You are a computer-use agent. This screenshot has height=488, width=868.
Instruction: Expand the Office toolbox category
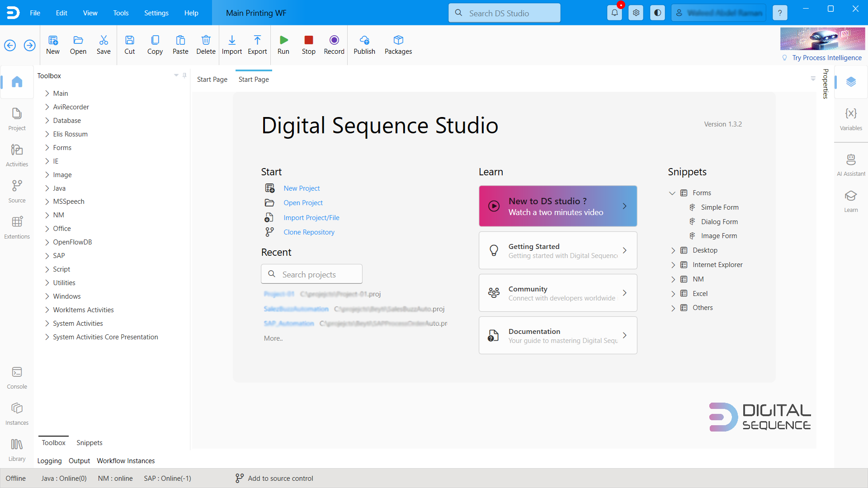(47, 229)
